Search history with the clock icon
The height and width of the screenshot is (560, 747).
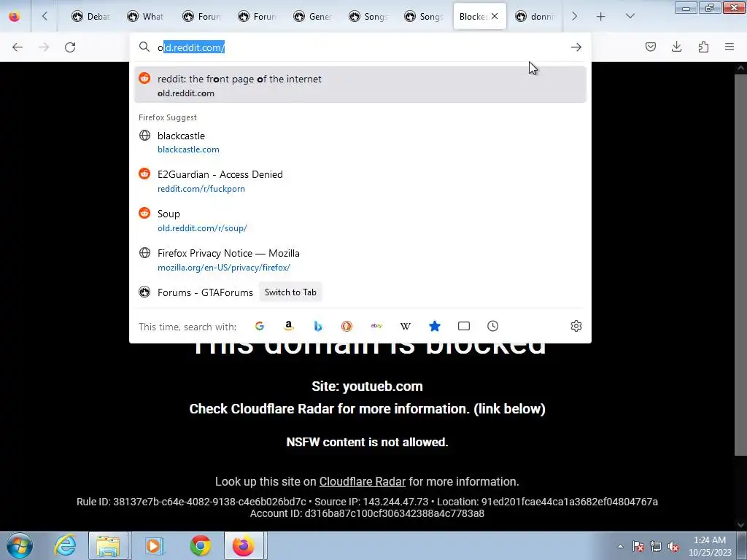pyautogui.click(x=492, y=326)
